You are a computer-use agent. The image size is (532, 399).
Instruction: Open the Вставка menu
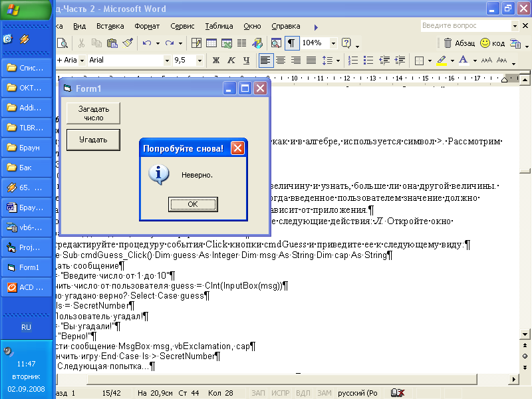coord(110,26)
